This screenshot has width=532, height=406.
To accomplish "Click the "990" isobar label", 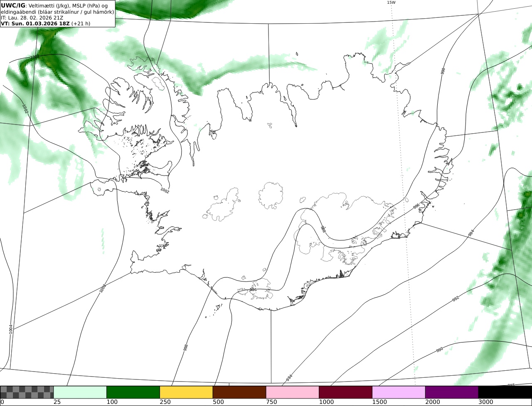I will point(440,350).
